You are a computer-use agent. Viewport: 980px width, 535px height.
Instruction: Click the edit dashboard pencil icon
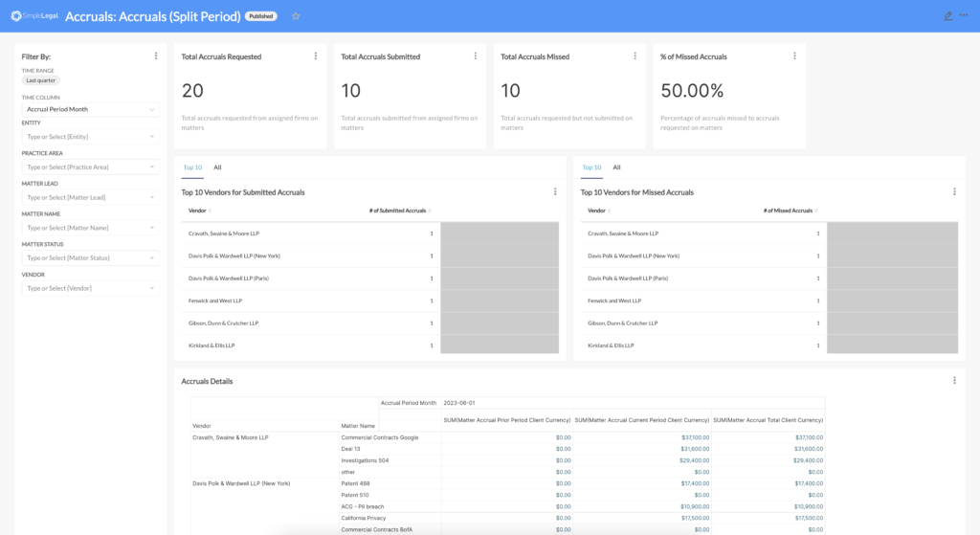[947, 16]
